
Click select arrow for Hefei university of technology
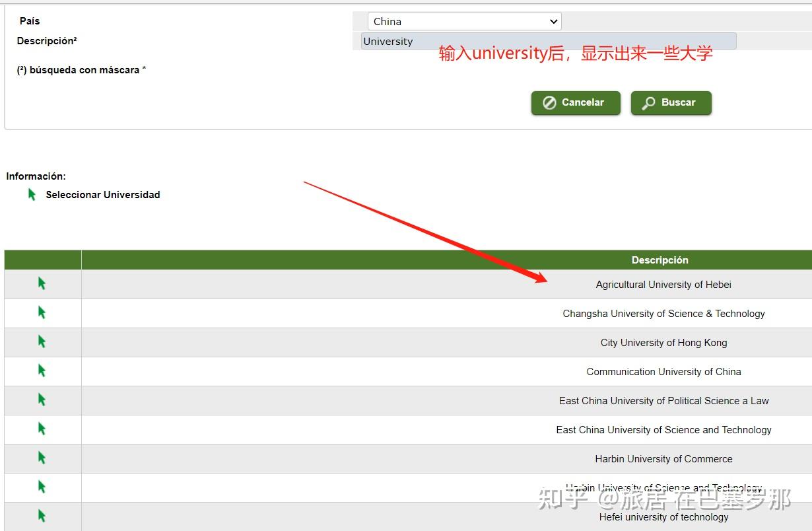tap(42, 516)
